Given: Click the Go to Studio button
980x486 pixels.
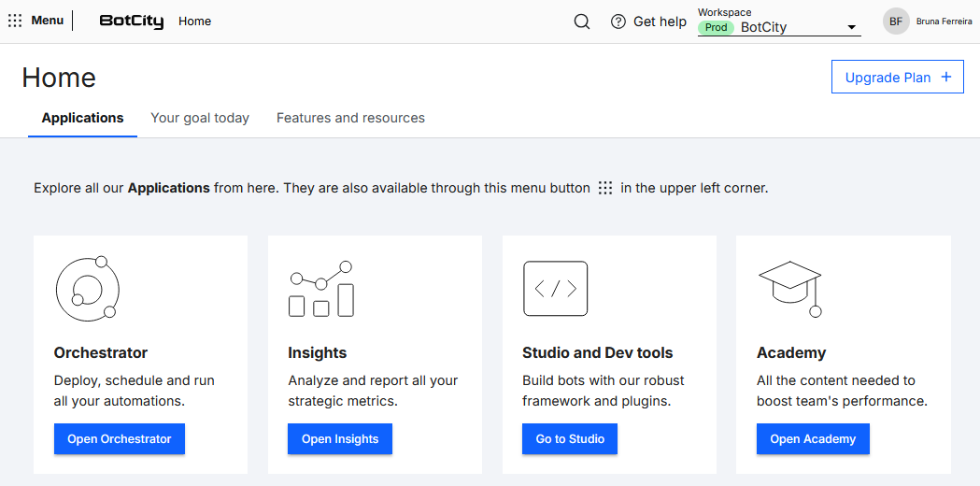Looking at the screenshot, I should click(570, 439).
